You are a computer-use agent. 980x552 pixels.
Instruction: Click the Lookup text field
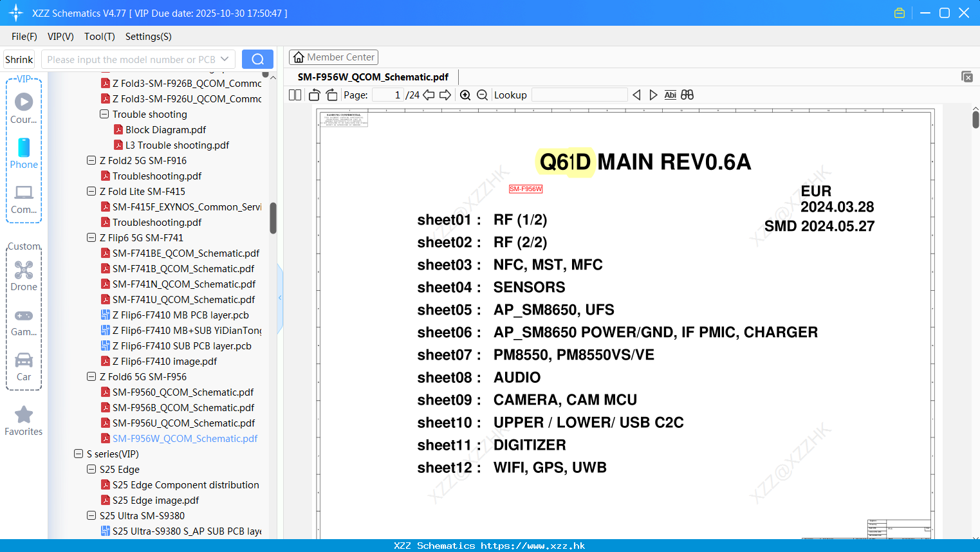click(x=579, y=95)
